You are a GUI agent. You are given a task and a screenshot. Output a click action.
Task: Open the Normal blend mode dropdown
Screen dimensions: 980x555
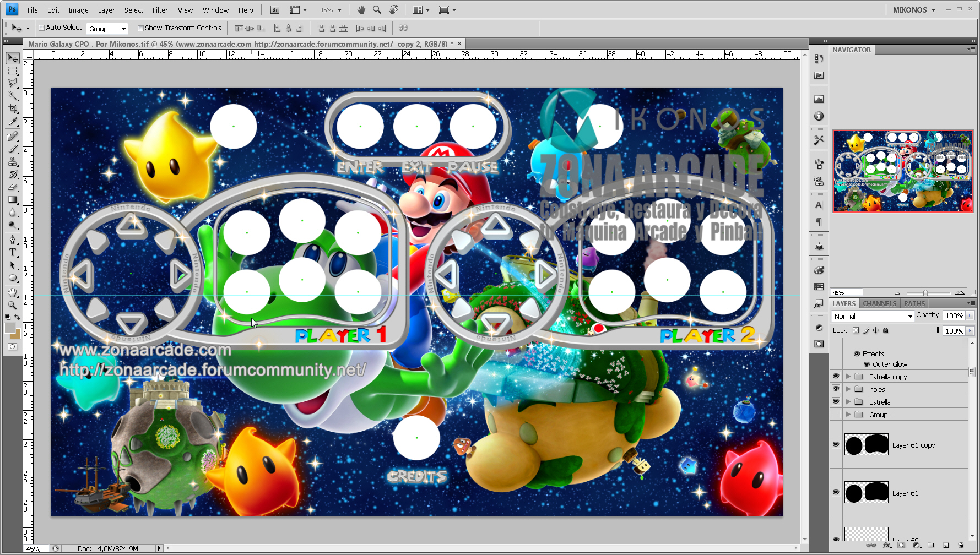873,316
